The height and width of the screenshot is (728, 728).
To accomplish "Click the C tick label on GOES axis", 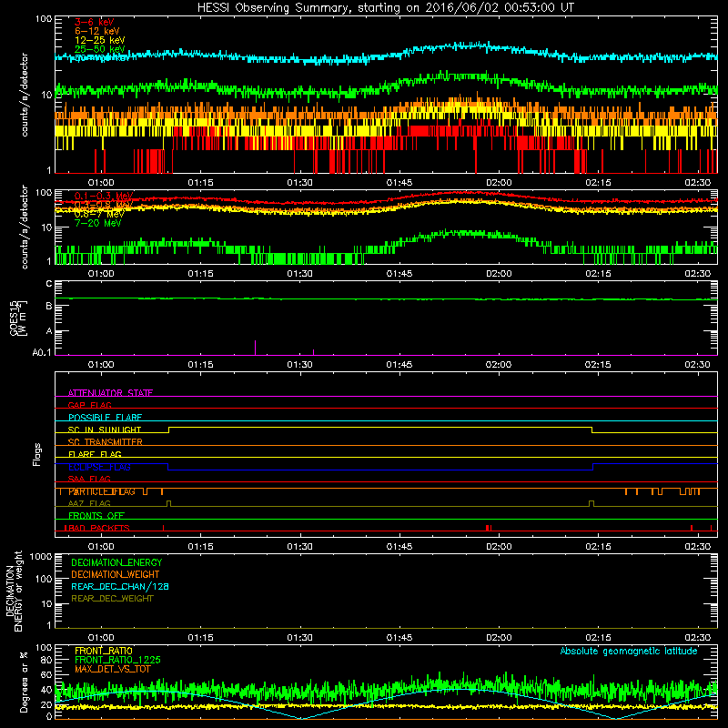I will 49,283.
